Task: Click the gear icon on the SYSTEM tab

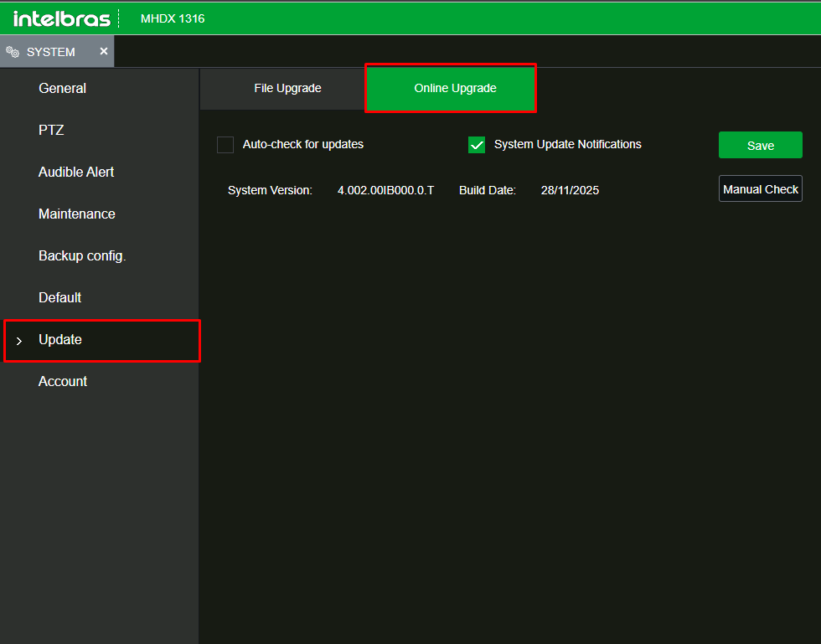Action: pos(13,52)
